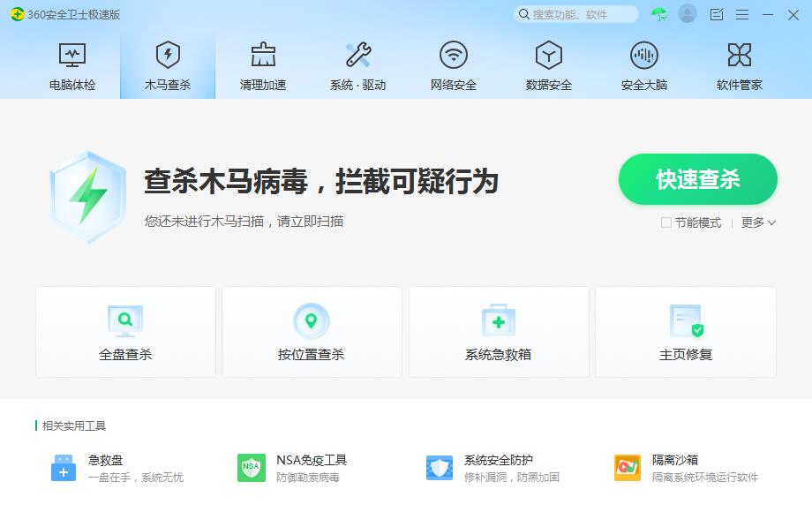Screen dimensions: 812x512
Task: Click the 主页修复 label
Action: click(x=686, y=355)
